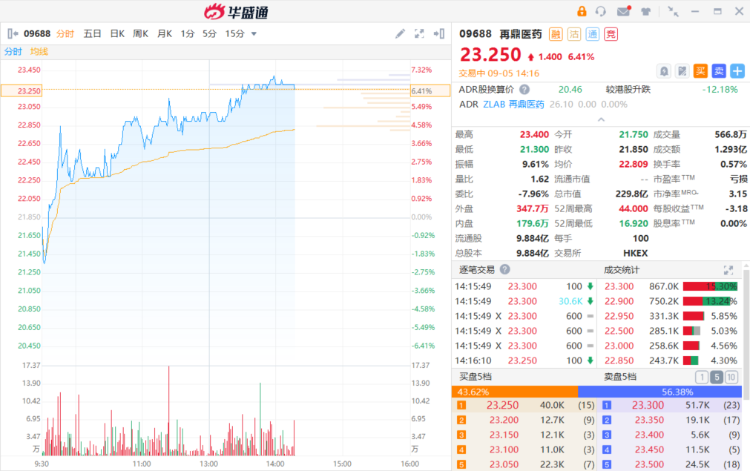Screen dimensions: 750x471
Task: Click the 竞 auction tag
Action: 611,34
